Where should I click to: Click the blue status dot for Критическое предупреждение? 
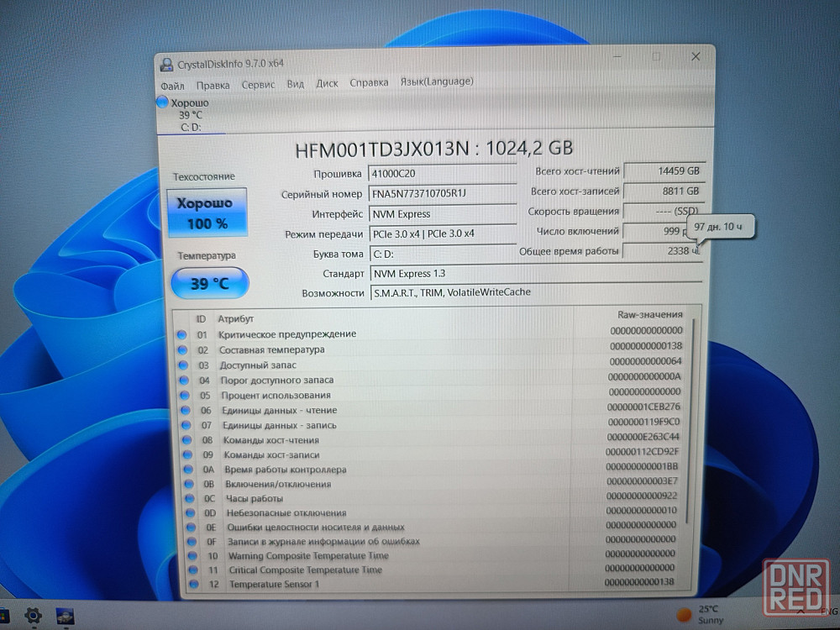click(x=182, y=334)
